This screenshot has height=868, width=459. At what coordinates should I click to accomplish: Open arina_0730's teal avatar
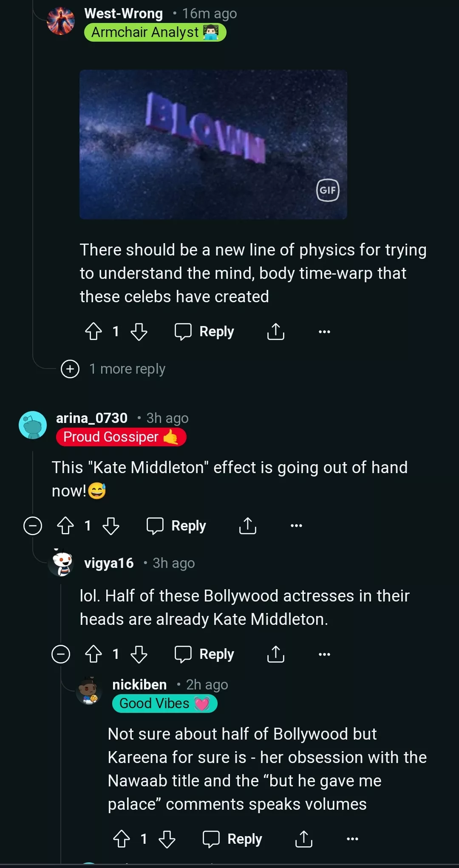click(33, 425)
